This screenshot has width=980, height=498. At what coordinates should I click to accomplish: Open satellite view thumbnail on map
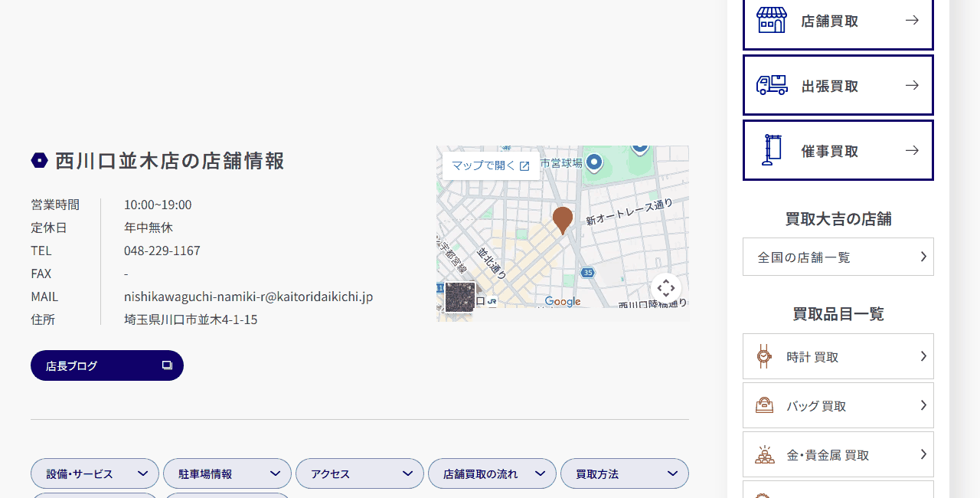460,297
